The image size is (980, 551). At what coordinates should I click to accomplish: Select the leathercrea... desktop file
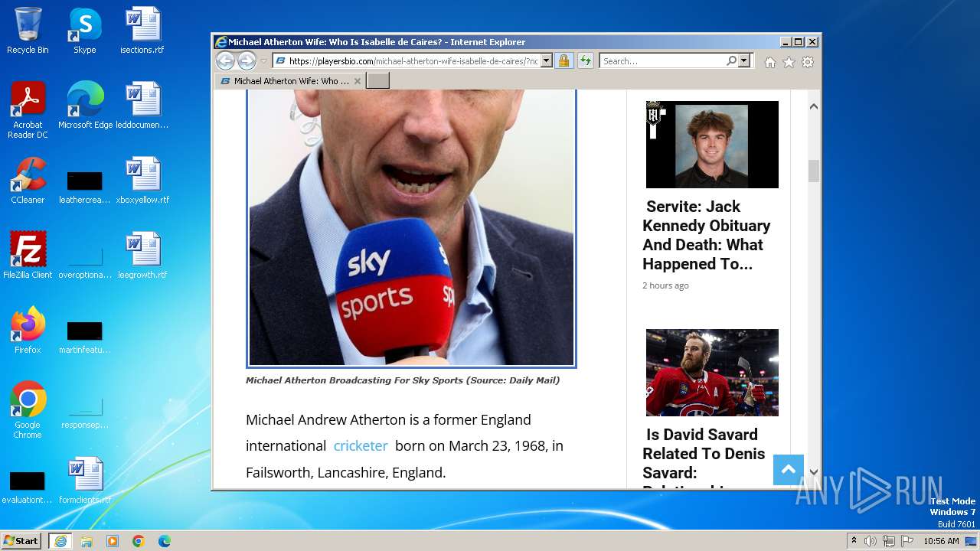point(85,187)
